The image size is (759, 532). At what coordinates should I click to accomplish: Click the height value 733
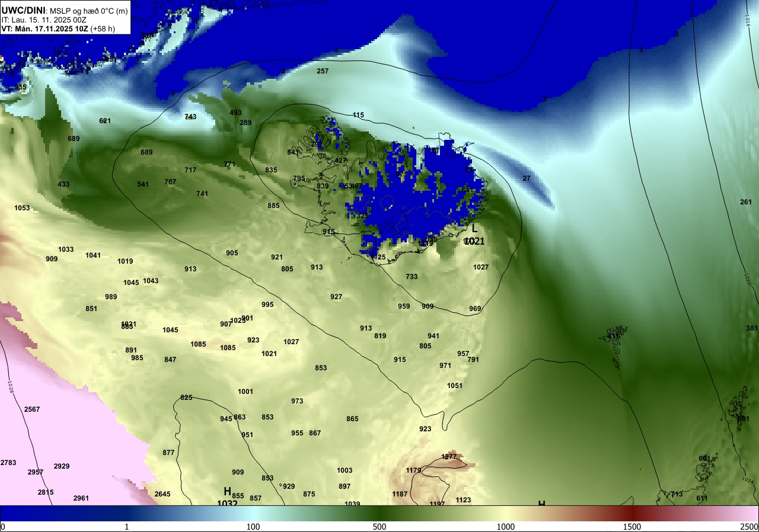[412, 277]
